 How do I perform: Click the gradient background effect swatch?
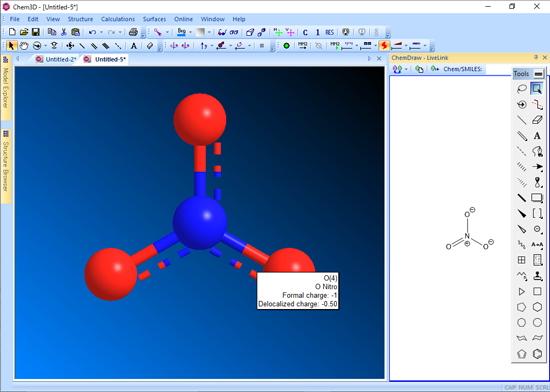tap(200, 32)
